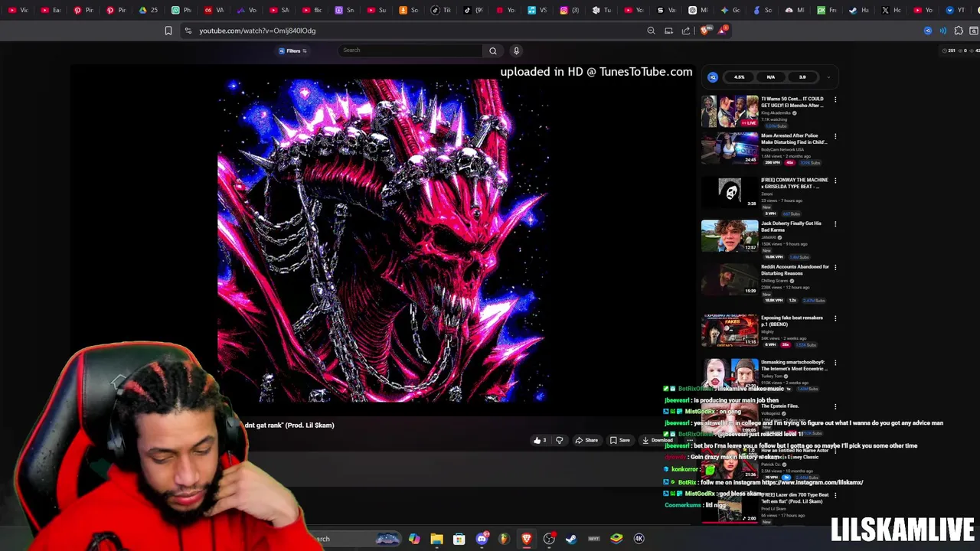The height and width of the screenshot is (551, 980).
Task: Switch to Google Drive '25' tab
Action: pos(149,10)
